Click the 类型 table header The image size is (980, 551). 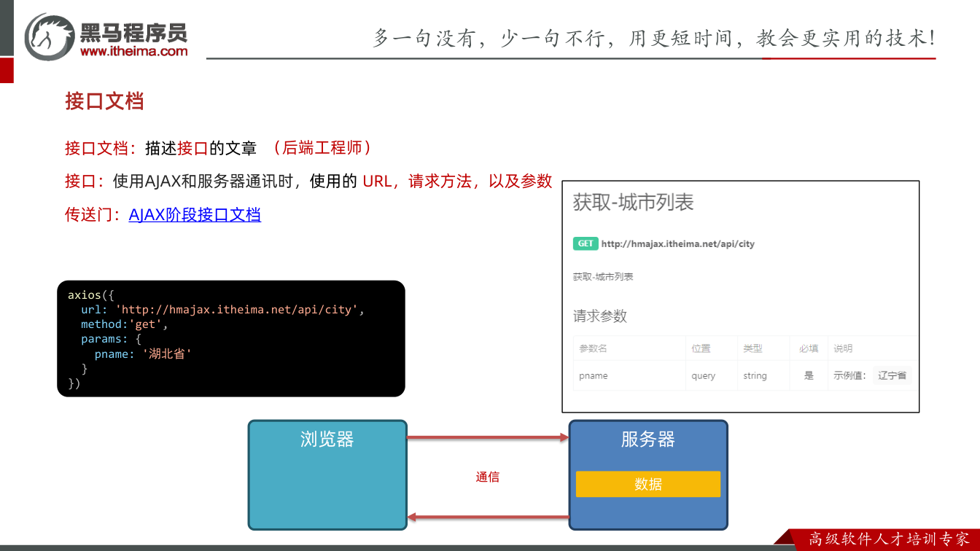pos(752,348)
